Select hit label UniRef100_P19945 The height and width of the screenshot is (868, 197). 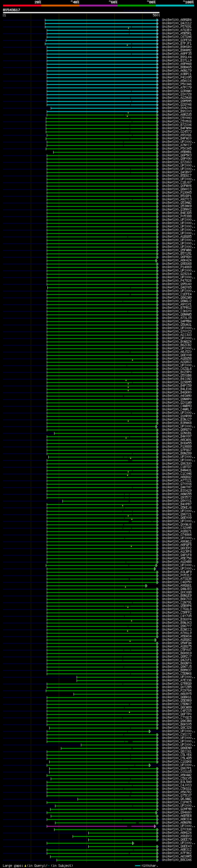[177, 192]
